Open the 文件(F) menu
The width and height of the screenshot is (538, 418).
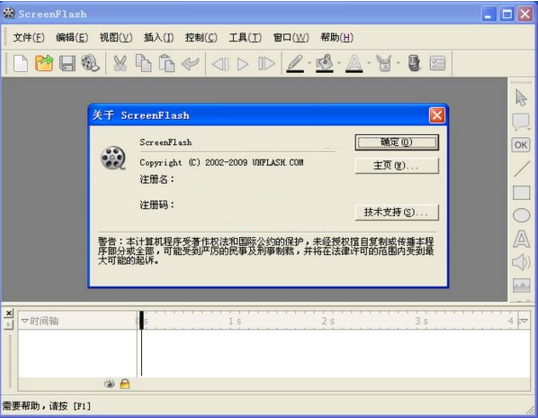(x=29, y=37)
